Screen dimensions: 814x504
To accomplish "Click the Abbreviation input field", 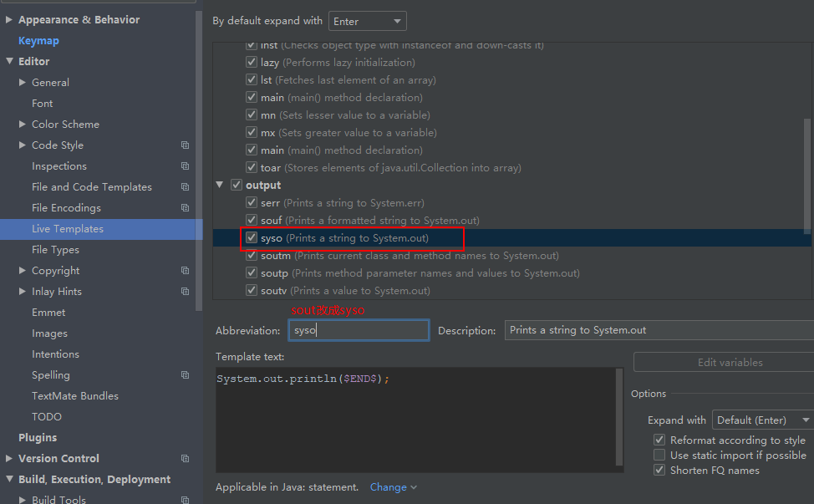I will pos(359,330).
